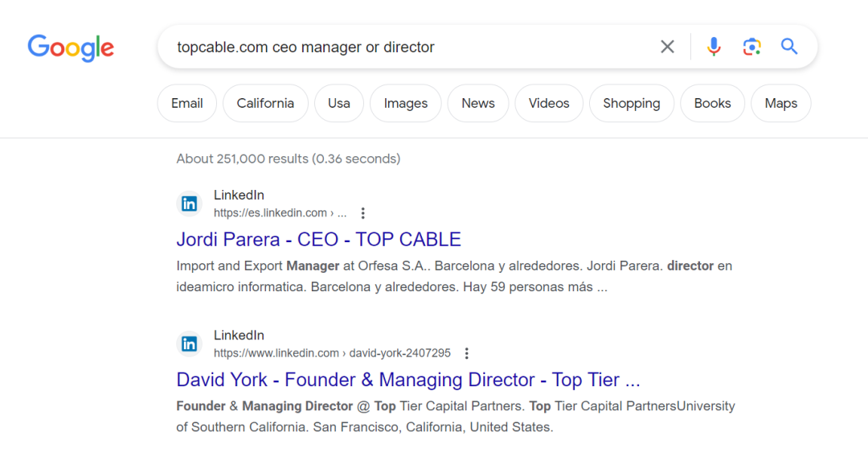Viewport: 868px width, 457px height.
Task: Click the Google logo
Action: pyautogui.click(x=71, y=47)
